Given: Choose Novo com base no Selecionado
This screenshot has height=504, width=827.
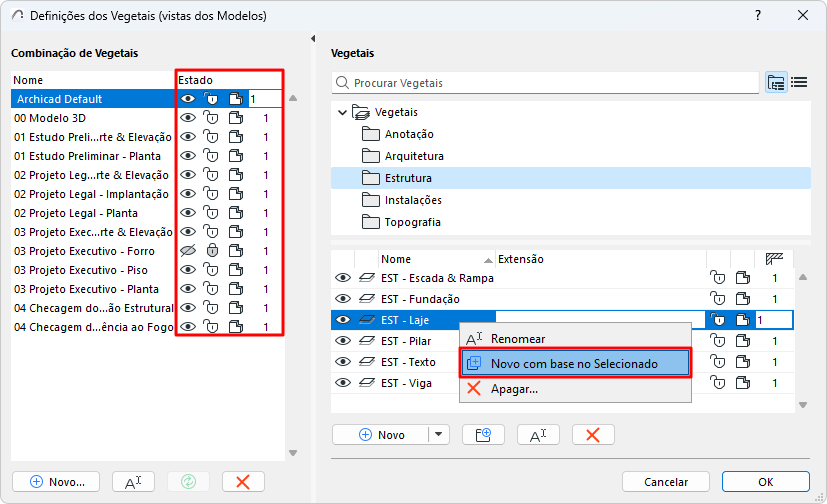Looking at the screenshot, I should [x=574, y=363].
